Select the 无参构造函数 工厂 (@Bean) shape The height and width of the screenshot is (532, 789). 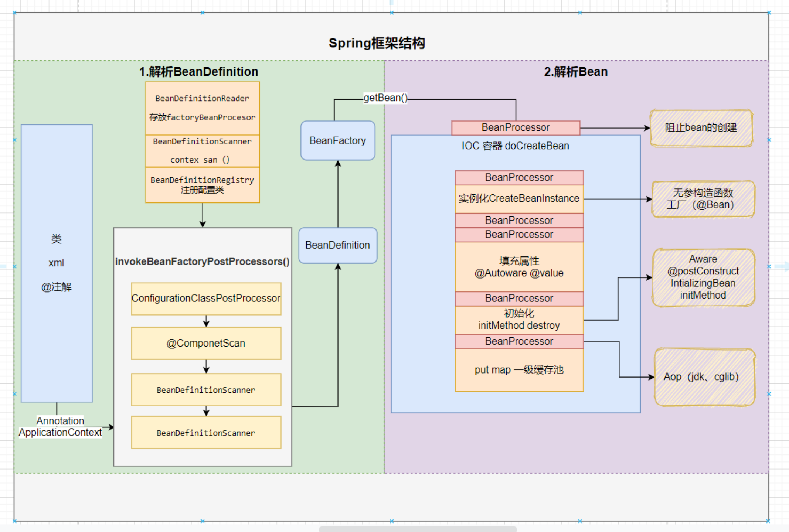(703, 199)
